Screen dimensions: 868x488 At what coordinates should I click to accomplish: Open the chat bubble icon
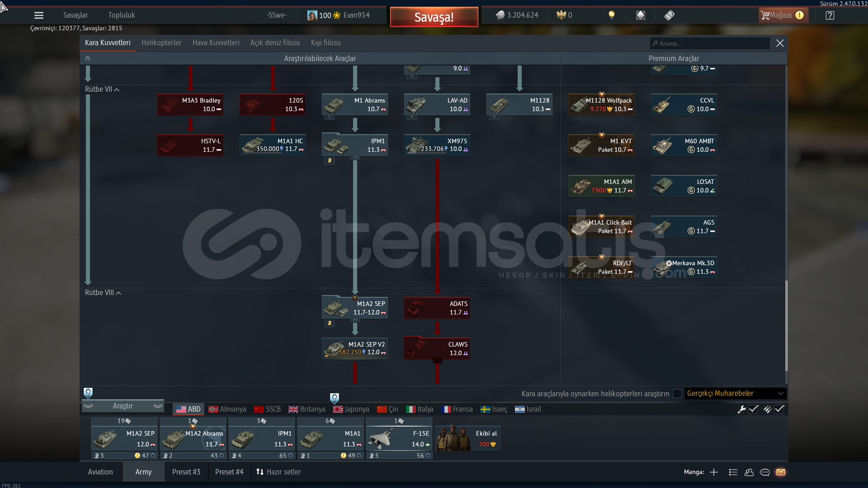765,472
